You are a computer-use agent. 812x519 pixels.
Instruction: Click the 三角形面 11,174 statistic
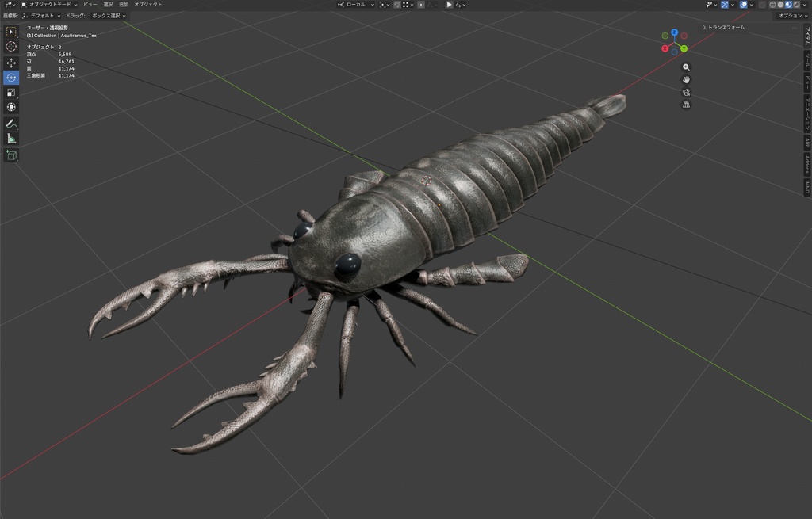tap(51, 75)
